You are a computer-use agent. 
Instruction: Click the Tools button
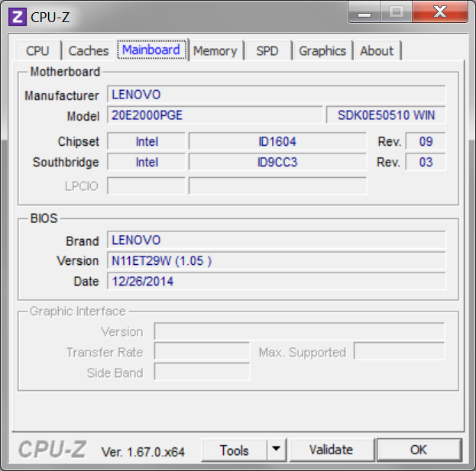click(234, 450)
